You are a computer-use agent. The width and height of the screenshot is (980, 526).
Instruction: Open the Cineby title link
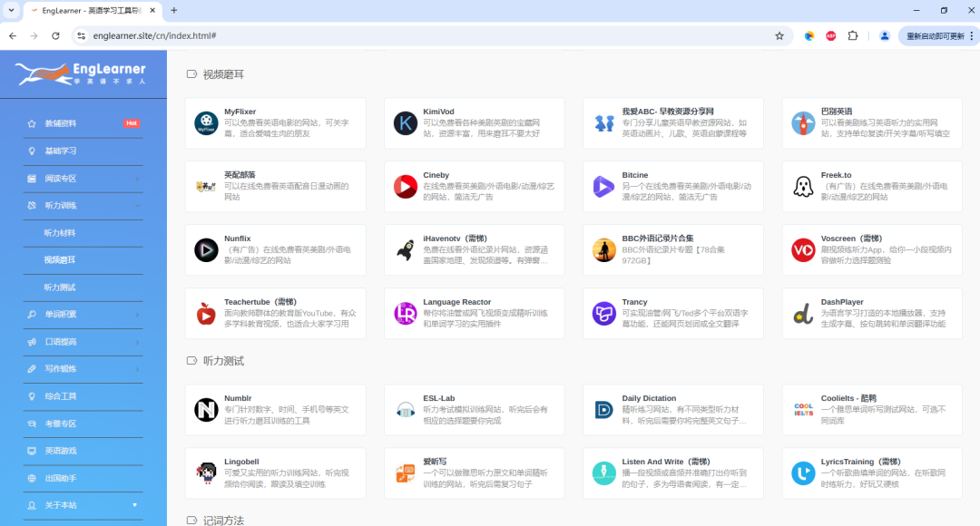[x=436, y=175]
